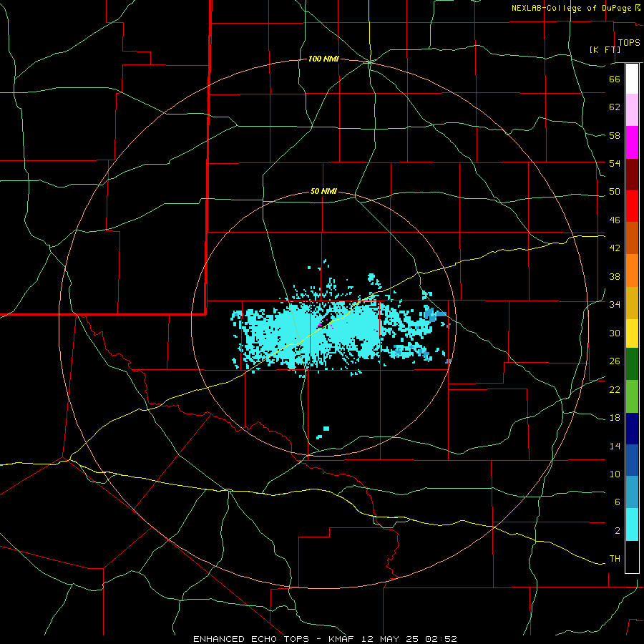Select the "TOPS" legend heading
The image size is (644, 644).
(x=629, y=43)
